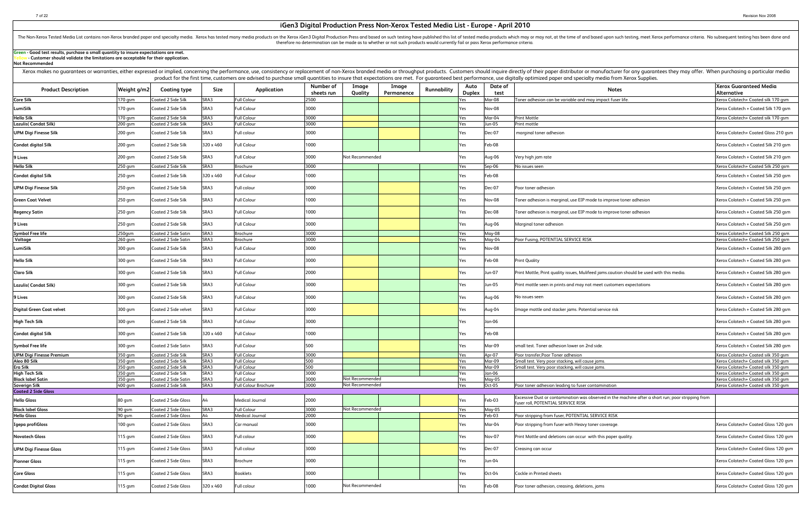The image size is (812, 525).
Task: Click the 'Runnability' column header
Action: pos(439,90)
